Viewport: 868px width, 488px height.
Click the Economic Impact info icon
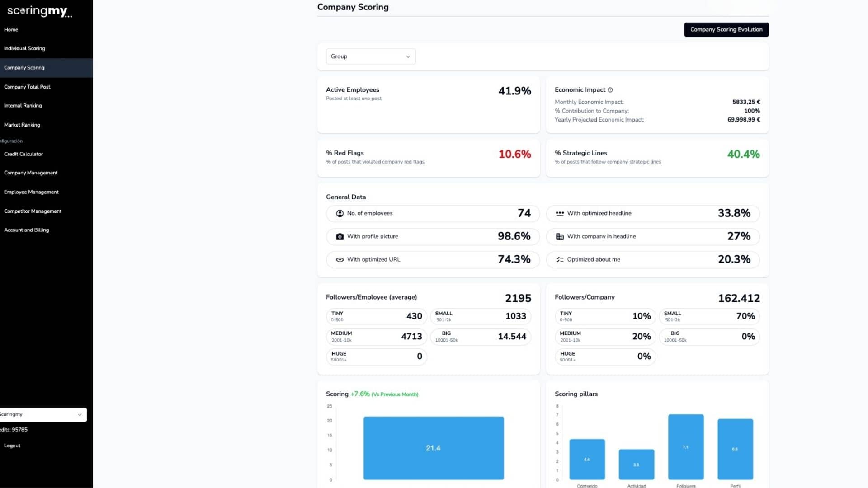pos(610,90)
